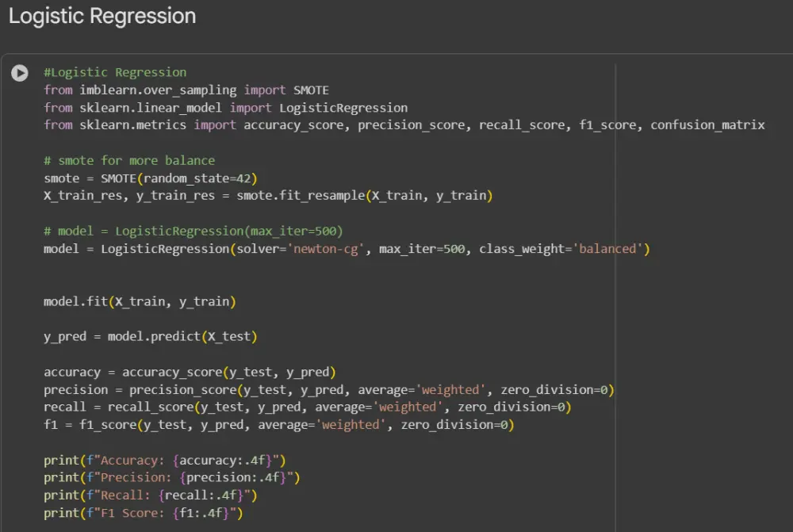Click the commented-out model line with max_iter=500
This screenshot has width=793, height=532.
click(193, 231)
